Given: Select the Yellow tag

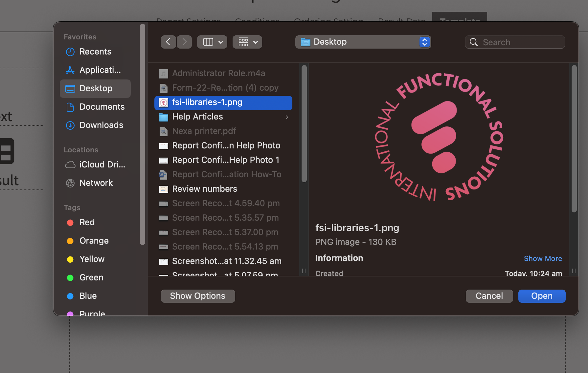Looking at the screenshot, I should (x=95, y=259).
